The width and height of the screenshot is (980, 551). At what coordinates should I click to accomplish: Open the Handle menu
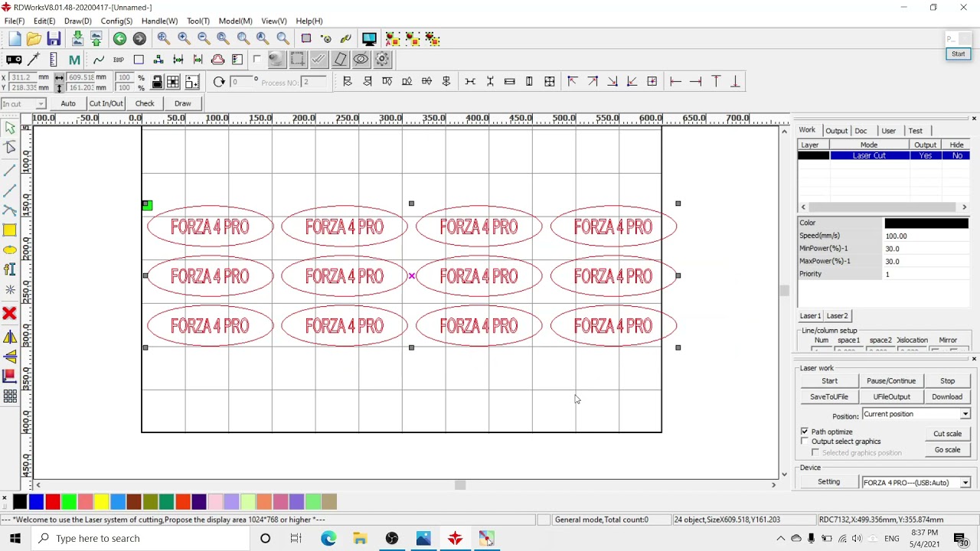coord(159,21)
